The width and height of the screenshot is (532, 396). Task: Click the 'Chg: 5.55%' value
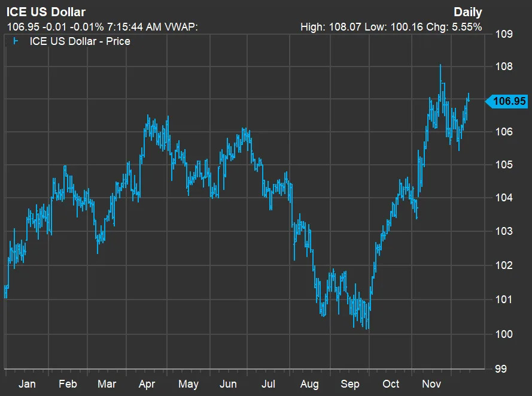click(454, 27)
